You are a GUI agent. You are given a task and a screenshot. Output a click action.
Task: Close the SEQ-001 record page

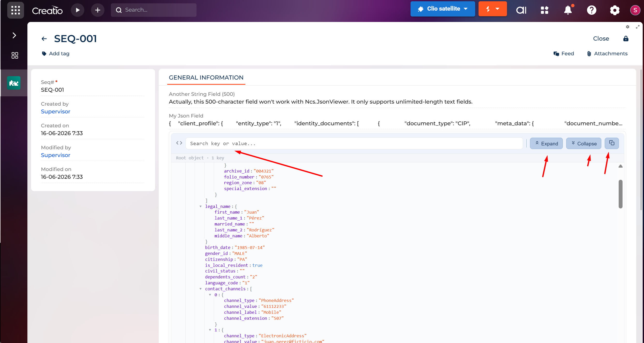click(601, 38)
